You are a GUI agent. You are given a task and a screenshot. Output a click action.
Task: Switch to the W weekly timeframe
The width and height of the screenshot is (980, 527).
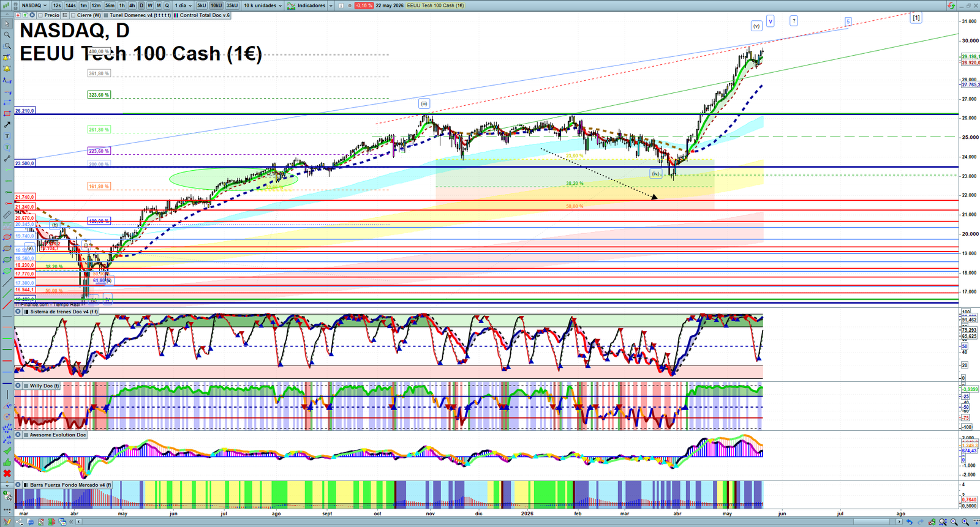[150, 6]
